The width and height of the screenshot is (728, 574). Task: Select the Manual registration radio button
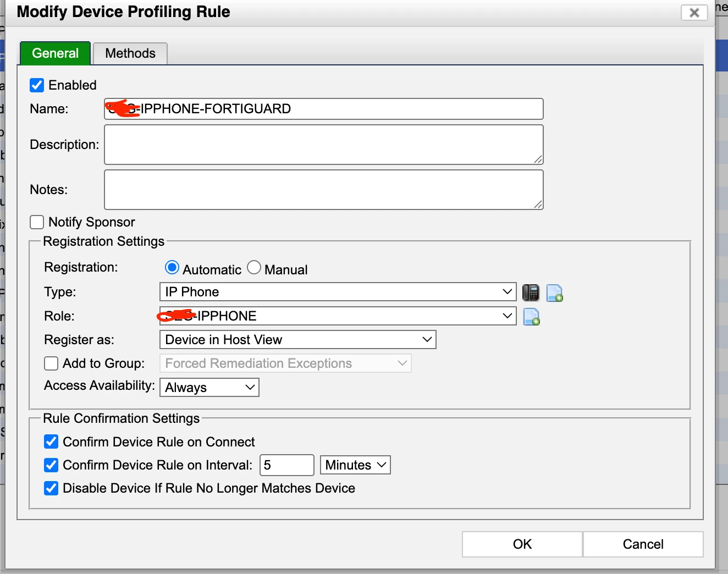[254, 268]
